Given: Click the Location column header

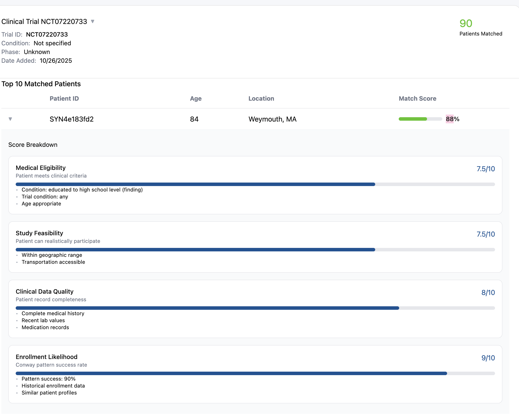Looking at the screenshot, I should [261, 98].
